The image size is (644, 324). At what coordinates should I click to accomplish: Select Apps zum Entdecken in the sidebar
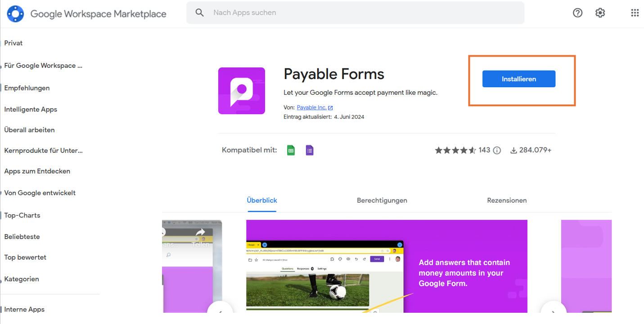tap(37, 171)
